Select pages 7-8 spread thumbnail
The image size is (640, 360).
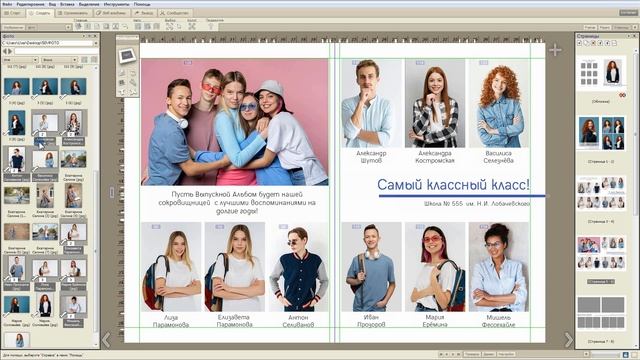[x=601, y=312]
